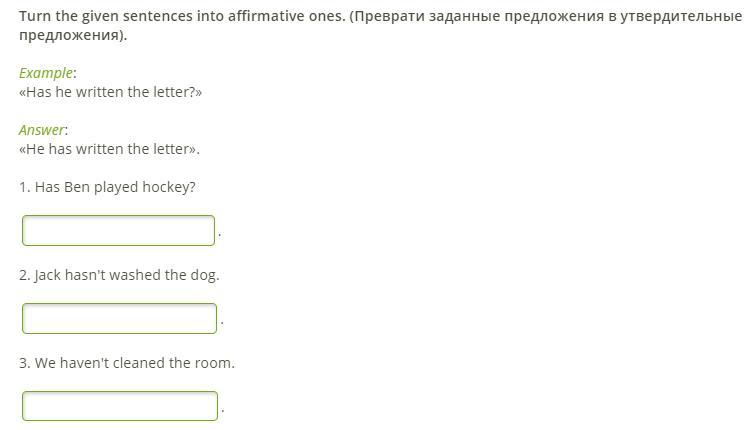Click the word "dog" in sentence 2
Viewport: 754px width, 430px height.
click(204, 275)
